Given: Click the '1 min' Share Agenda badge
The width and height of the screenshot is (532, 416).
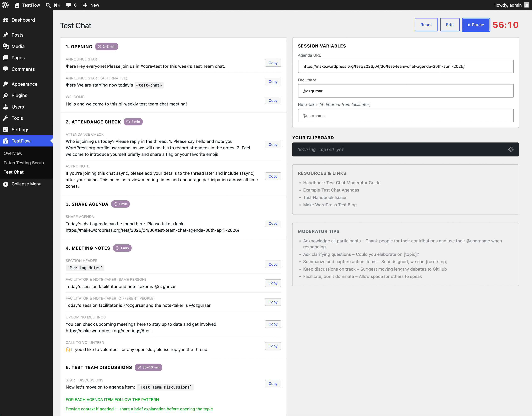Looking at the screenshot, I should click(x=120, y=204).
